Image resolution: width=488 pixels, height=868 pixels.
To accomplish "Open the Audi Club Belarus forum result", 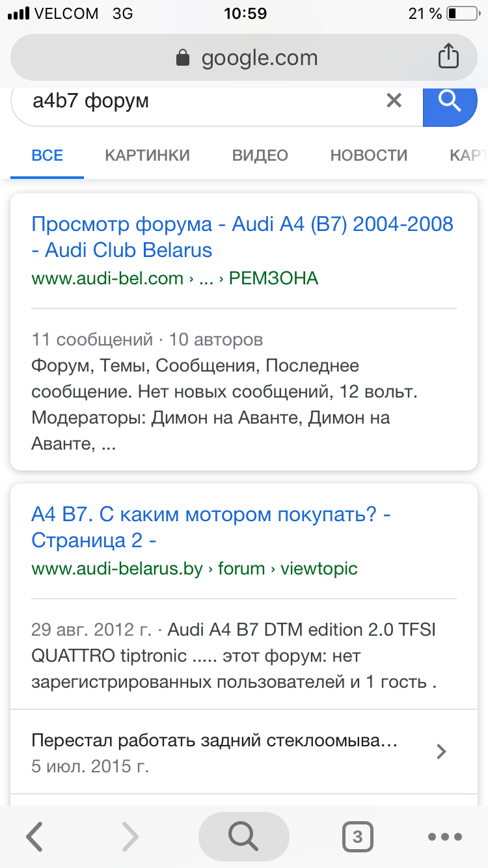I will (x=242, y=237).
